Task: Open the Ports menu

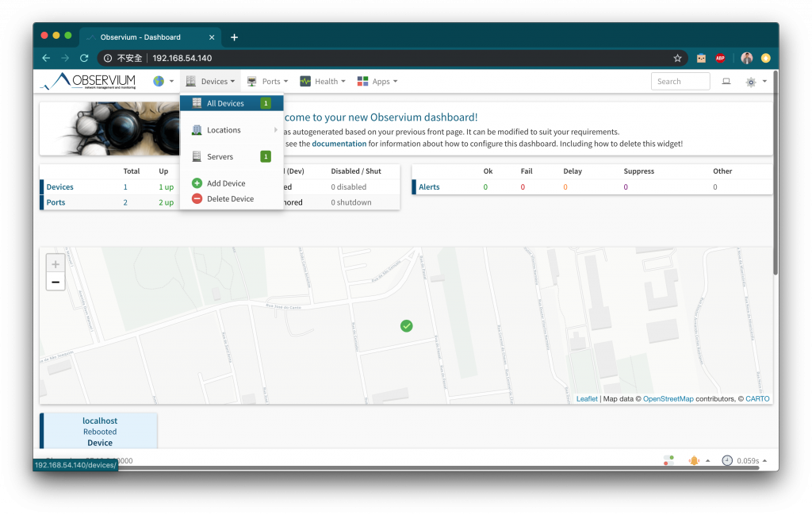Action: pos(267,82)
